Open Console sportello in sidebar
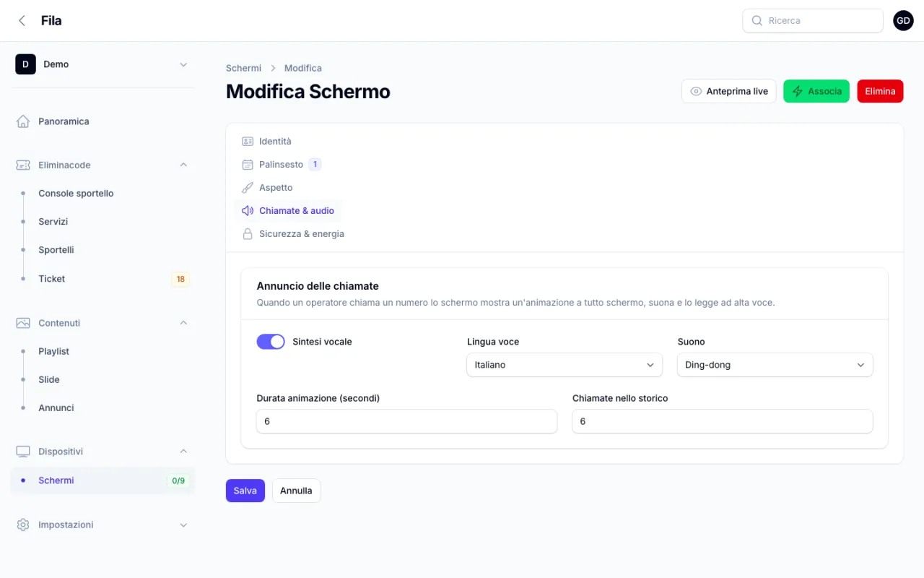This screenshot has width=924, height=578. point(103,194)
